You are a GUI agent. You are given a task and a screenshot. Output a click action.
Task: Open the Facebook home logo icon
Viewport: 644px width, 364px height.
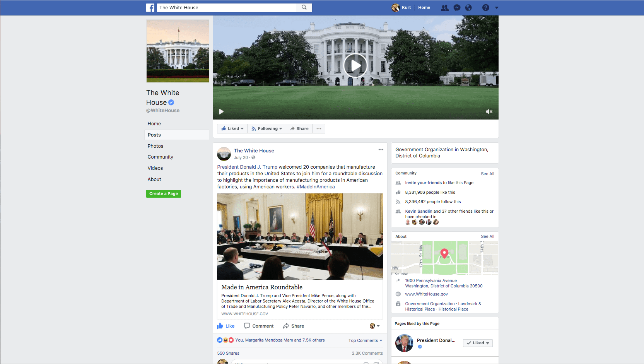tap(150, 7)
